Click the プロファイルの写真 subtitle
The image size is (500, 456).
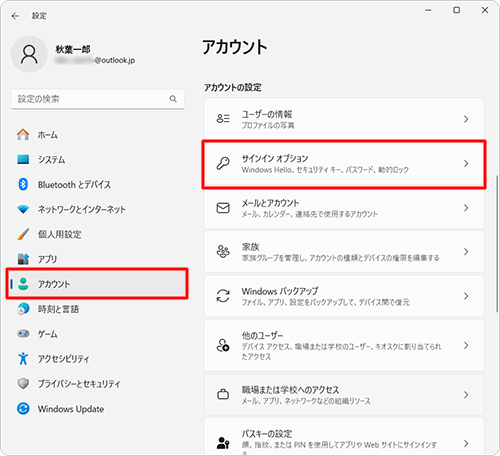click(268, 125)
